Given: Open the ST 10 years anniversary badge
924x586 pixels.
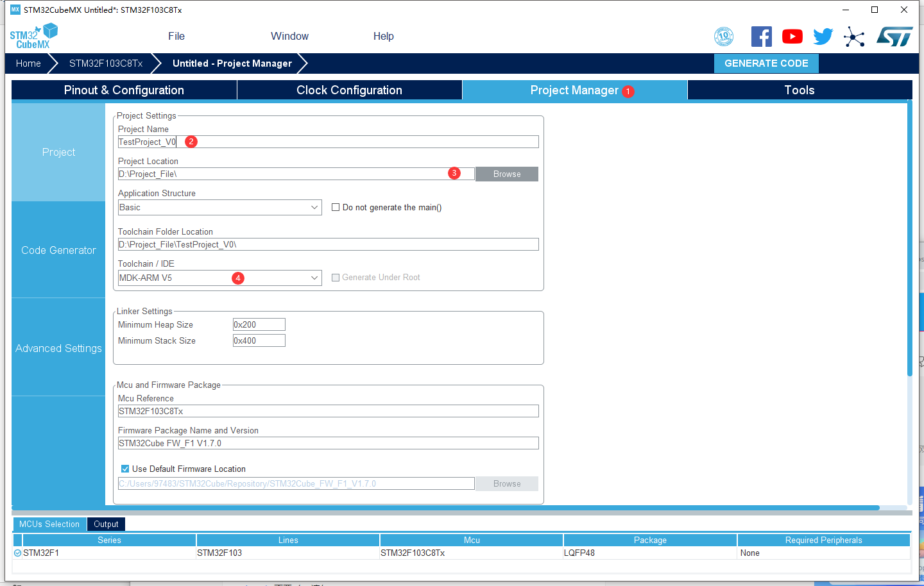Looking at the screenshot, I should click(724, 37).
